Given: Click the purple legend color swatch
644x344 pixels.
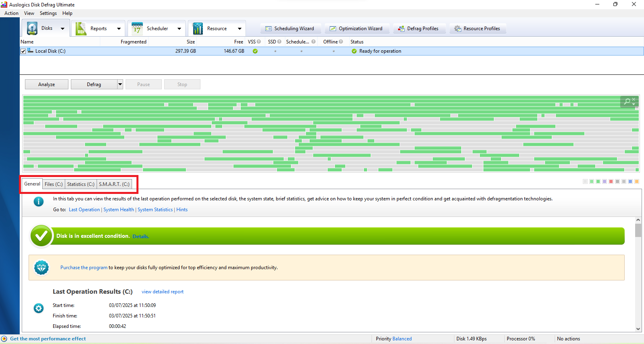Looking at the screenshot, I should [605, 181].
